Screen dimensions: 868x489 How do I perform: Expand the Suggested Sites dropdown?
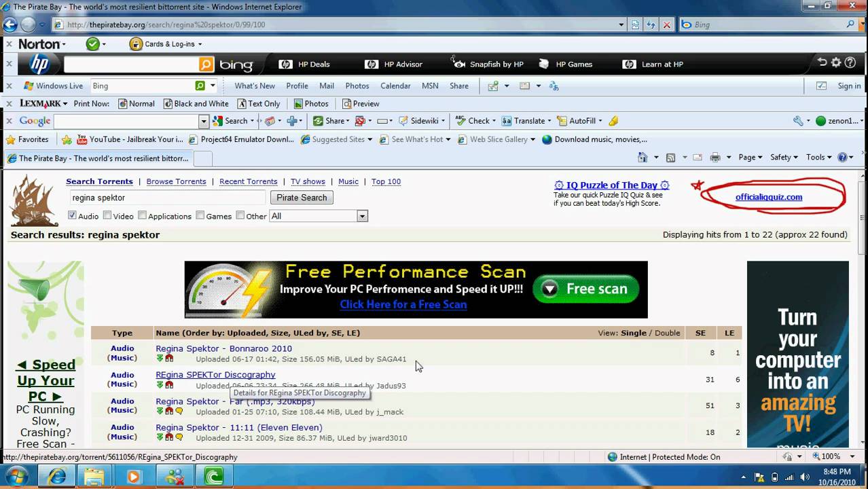click(369, 139)
